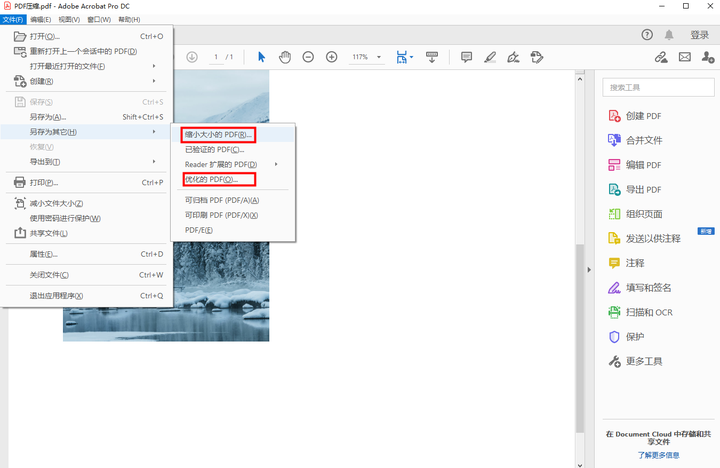Click the add user share icon
The image size is (720, 468).
tap(708, 57)
